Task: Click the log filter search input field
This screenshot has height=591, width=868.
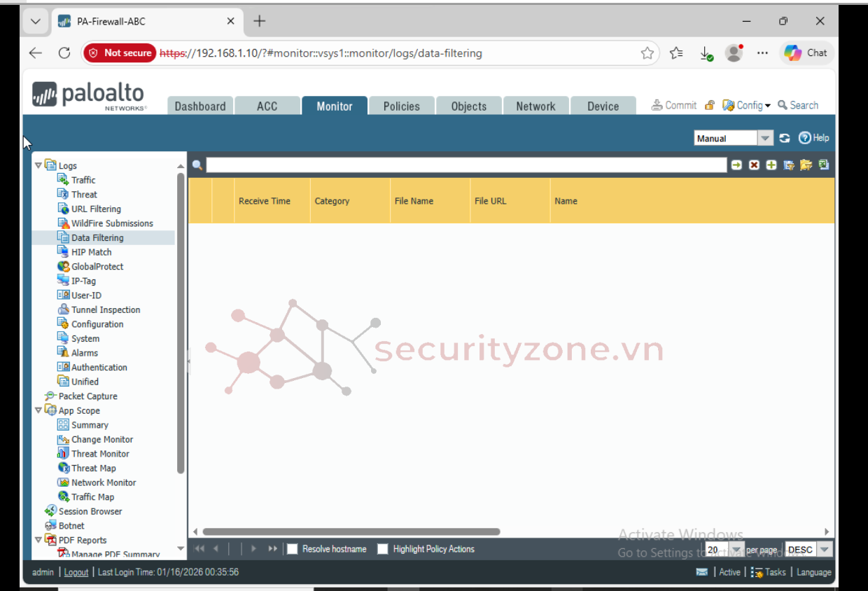Action: click(x=466, y=165)
